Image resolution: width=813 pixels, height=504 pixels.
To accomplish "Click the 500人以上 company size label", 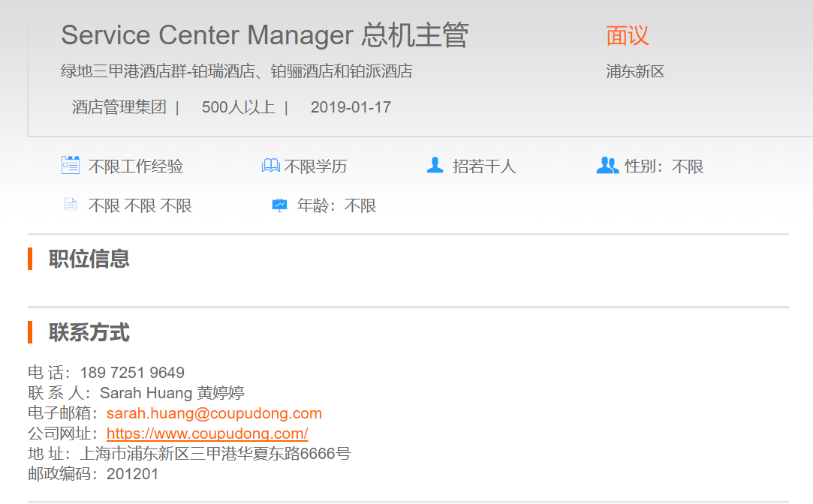I will click(238, 107).
